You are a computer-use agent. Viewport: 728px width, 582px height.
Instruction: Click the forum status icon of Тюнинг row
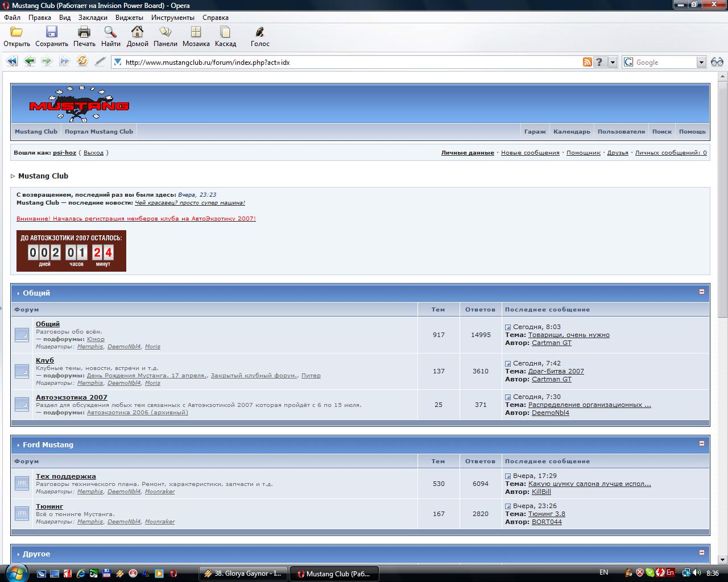coord(22,513)
